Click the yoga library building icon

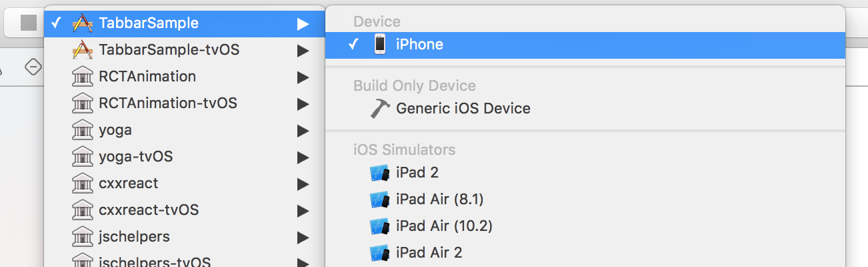81,129
